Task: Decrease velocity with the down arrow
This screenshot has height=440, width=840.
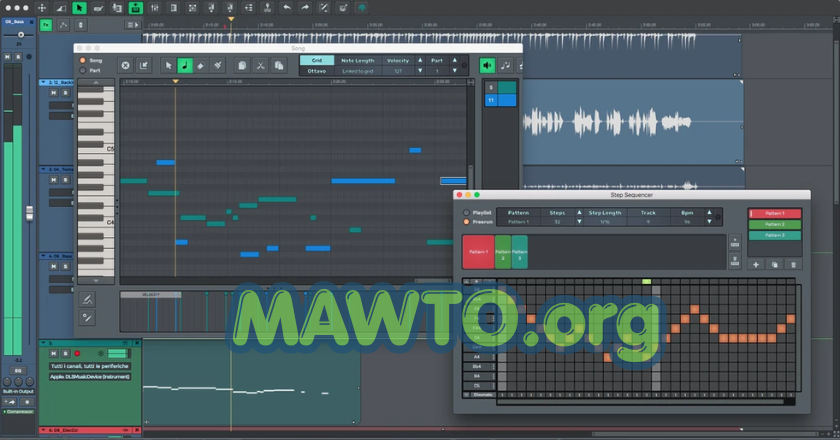Action: (420, 71)
